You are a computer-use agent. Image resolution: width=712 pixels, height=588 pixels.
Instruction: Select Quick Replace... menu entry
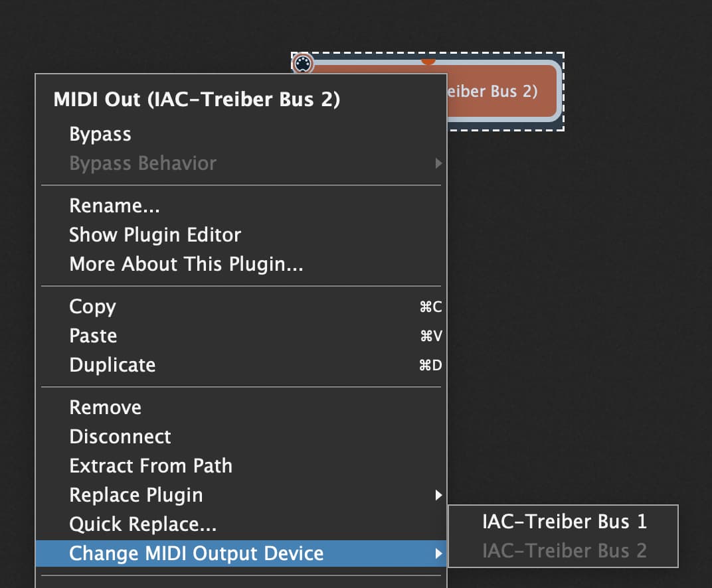point(143,524)
